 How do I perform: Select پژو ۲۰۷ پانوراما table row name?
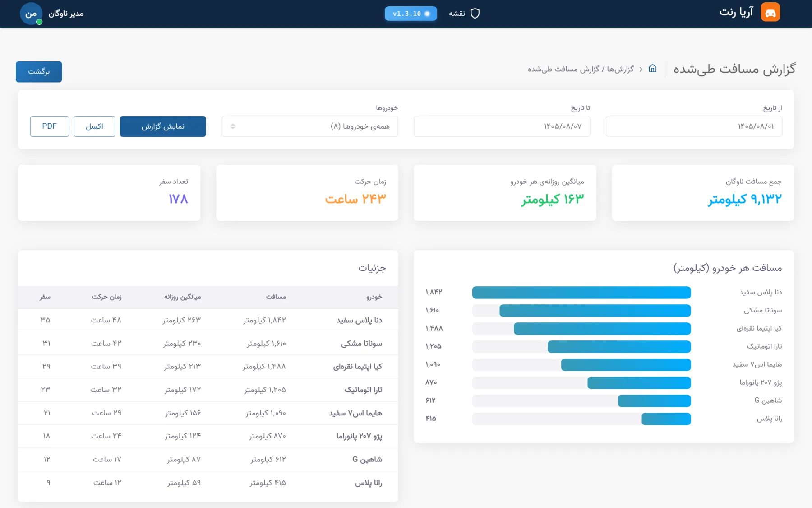click(359, 437)
